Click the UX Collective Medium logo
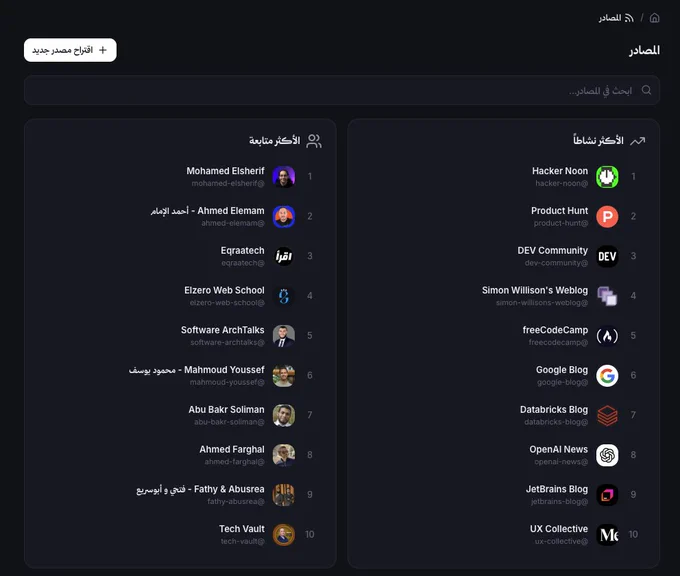Screen dimensions: 680x576 (607, 535)
